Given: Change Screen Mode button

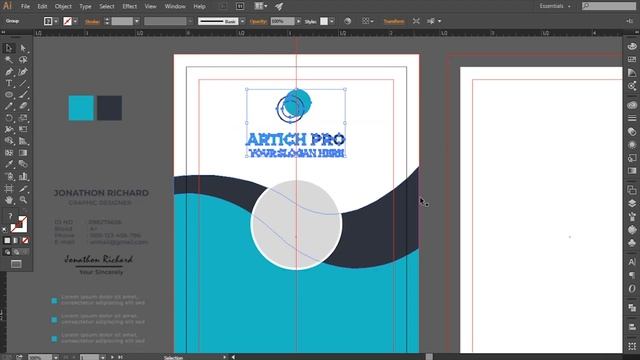Looking at the screenshot, I should [x=16, y=264].
